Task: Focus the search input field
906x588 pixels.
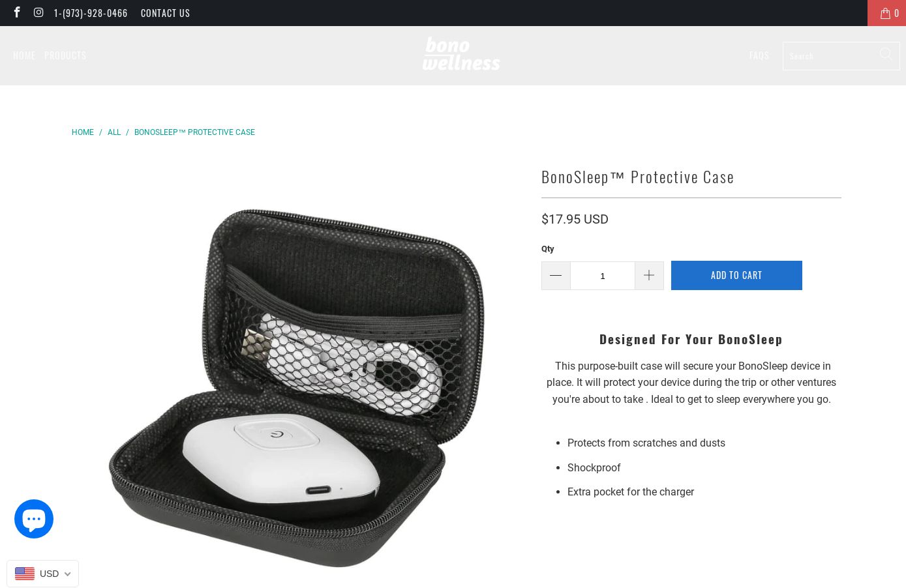Action: [830, 56]
